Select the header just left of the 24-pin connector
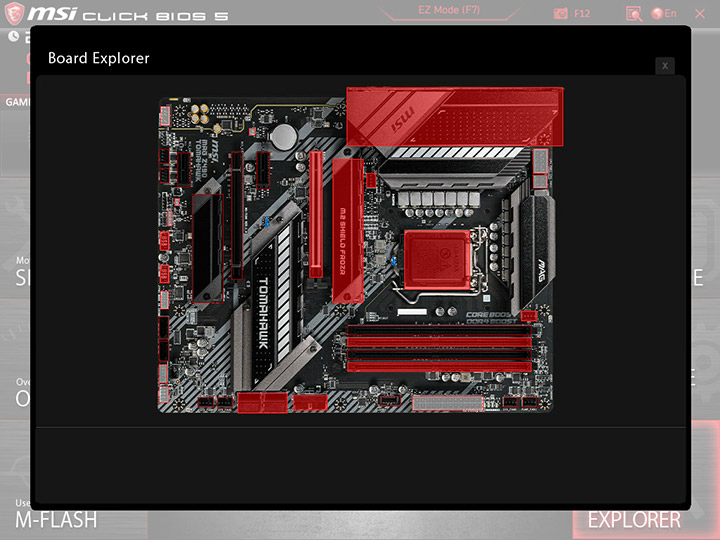Image resolution: width=720 pixels, height=540 pixels. pyautogui.click(x=389, y=400)
